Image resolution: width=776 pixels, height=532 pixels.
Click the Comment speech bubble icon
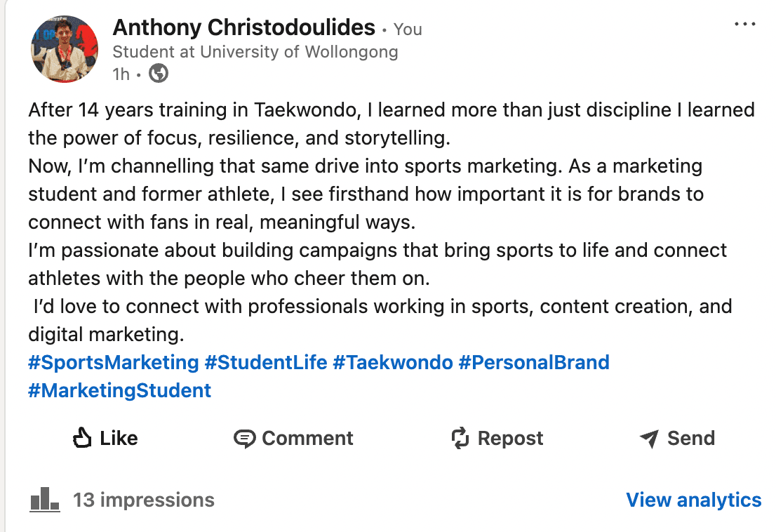(x=244, y=439)
